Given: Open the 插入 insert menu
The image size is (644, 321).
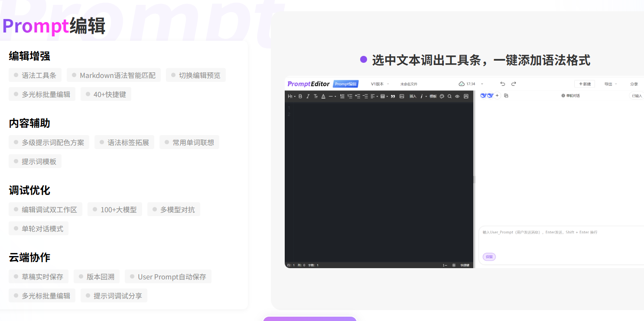Looking at the screenshot, I should [413, 96].
